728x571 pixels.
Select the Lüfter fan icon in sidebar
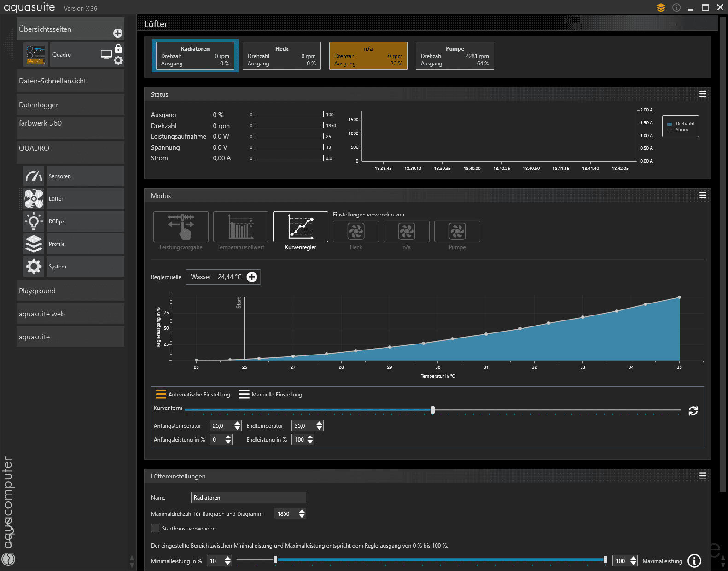click(34, 199)
